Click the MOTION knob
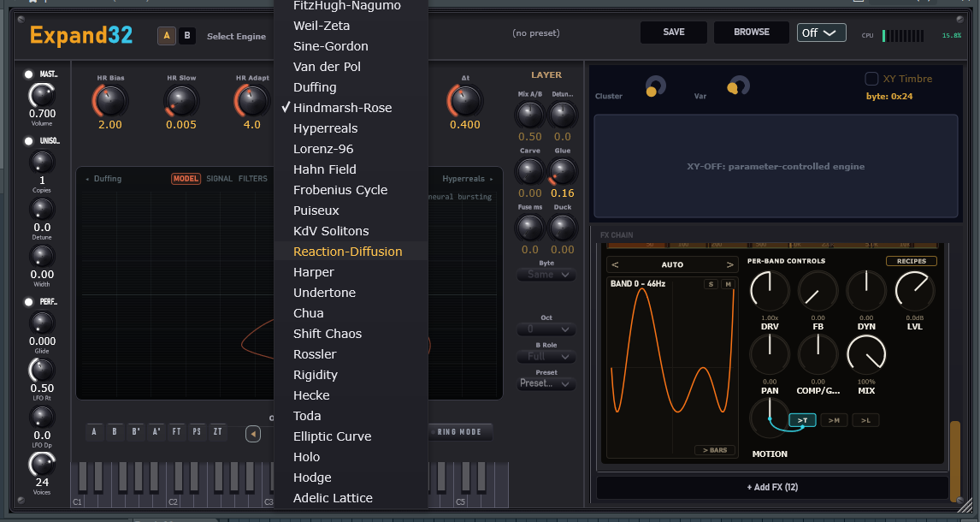980x522 pixels. point(770,418)
